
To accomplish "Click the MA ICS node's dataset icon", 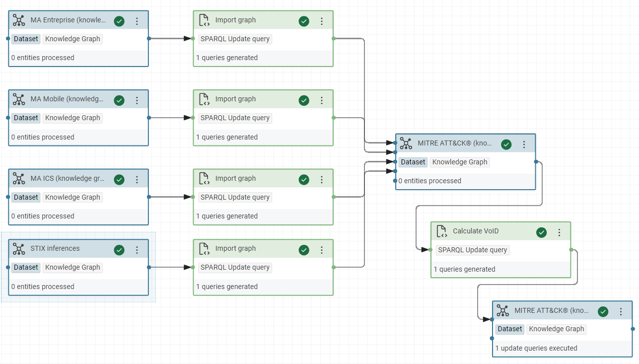I will pyautogui.click(x=19, y=179).
